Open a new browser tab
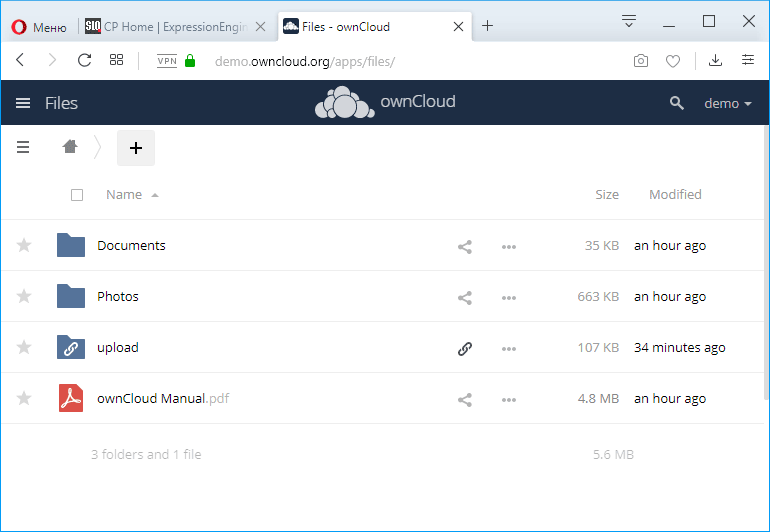The image size is (770, 532). (x=487, y=26)
